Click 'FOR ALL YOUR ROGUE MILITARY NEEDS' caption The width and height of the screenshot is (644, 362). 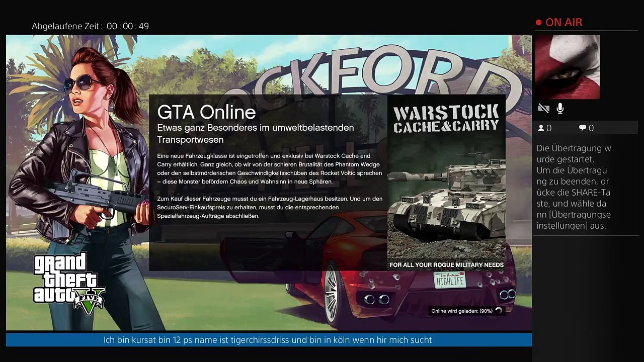pyautogui.click(x=446, y=265)
